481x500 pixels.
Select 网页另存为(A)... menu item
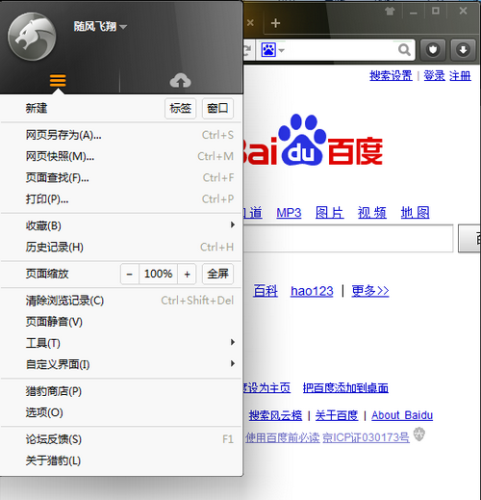[x=121, y=135]
